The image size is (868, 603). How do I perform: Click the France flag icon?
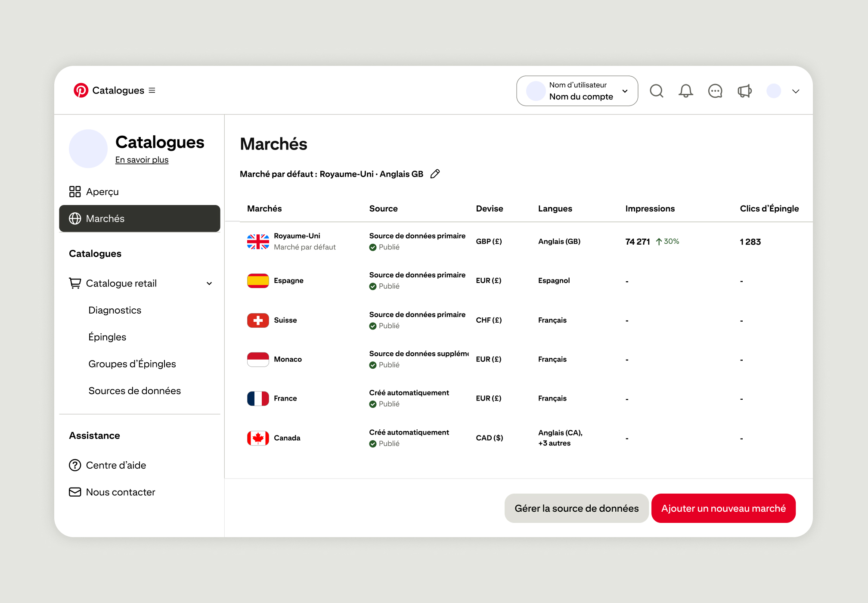click(258, 399)
